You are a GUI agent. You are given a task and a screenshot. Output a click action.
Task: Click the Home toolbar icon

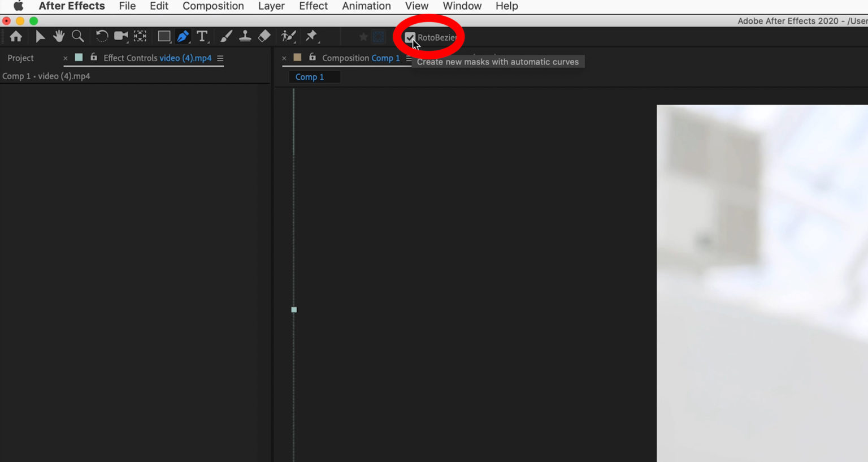(16, 36)
